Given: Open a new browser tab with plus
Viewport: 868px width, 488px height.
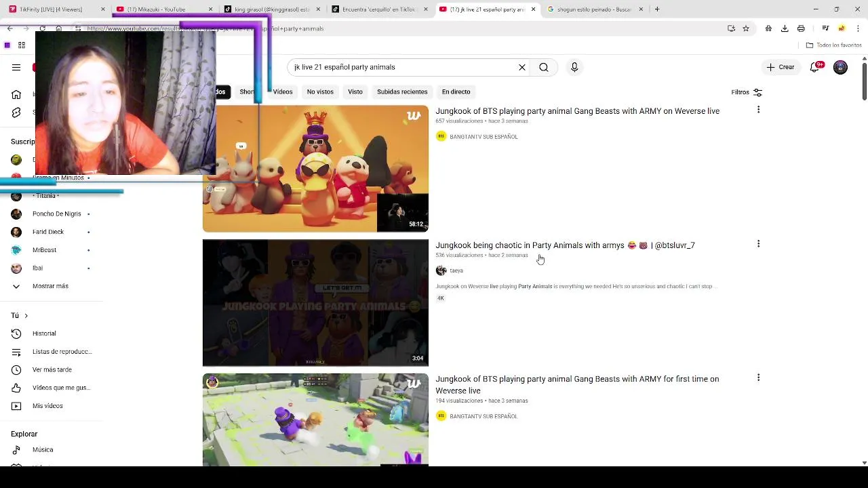Looking at the screenshot, I should [657, 9].
